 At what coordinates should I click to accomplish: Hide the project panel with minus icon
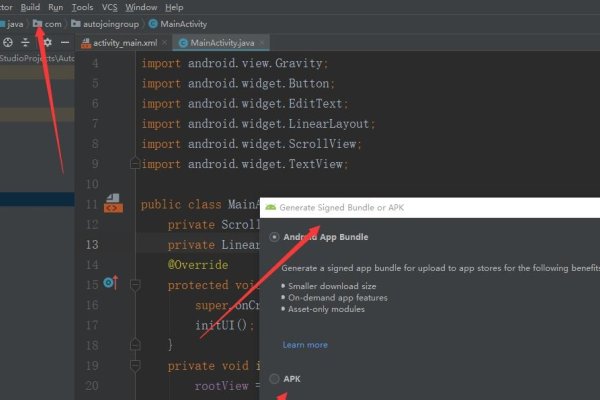(63, 43)
